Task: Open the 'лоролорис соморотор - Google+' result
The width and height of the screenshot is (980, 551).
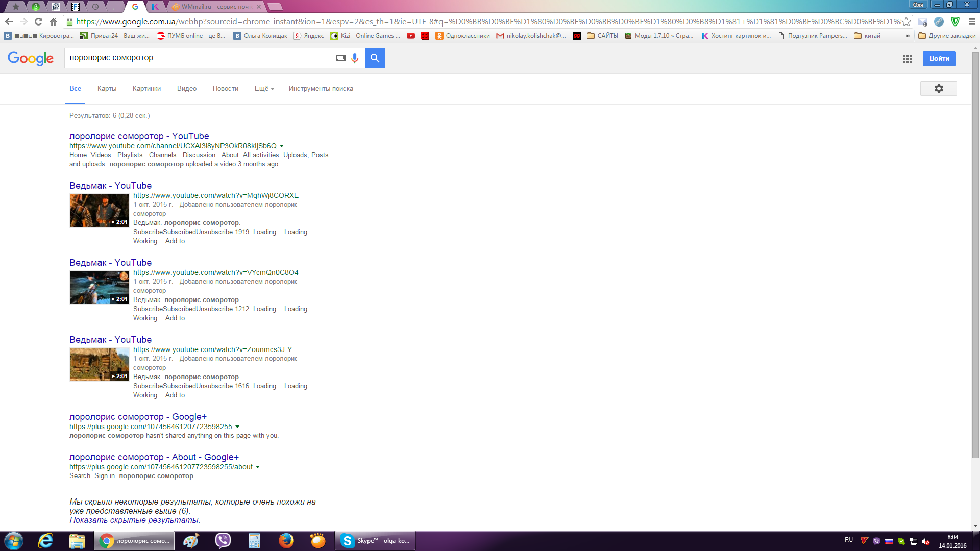Action: [x=138, y=417]
